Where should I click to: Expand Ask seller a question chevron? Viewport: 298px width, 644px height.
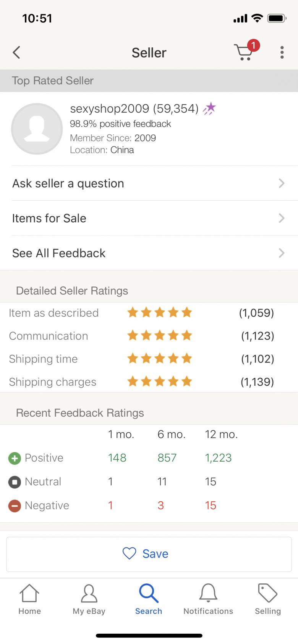click(282, 184)
